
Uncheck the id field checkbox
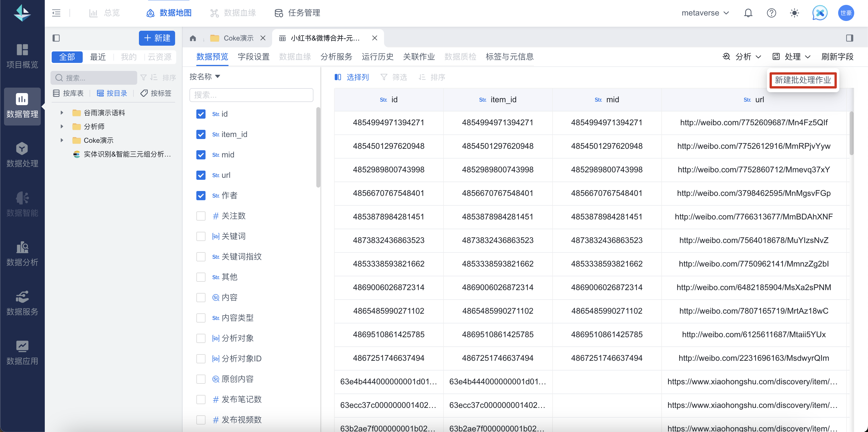point(201,114)
